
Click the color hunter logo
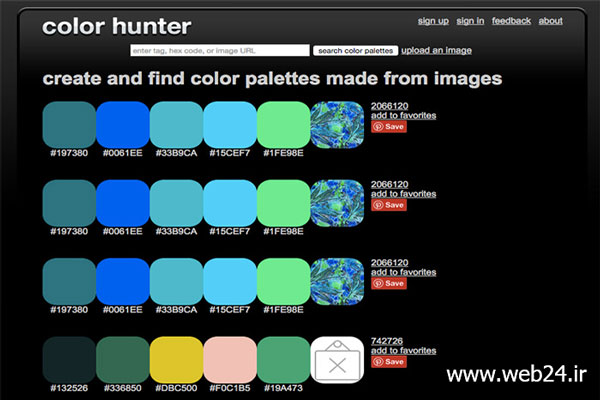coord(117,26)
